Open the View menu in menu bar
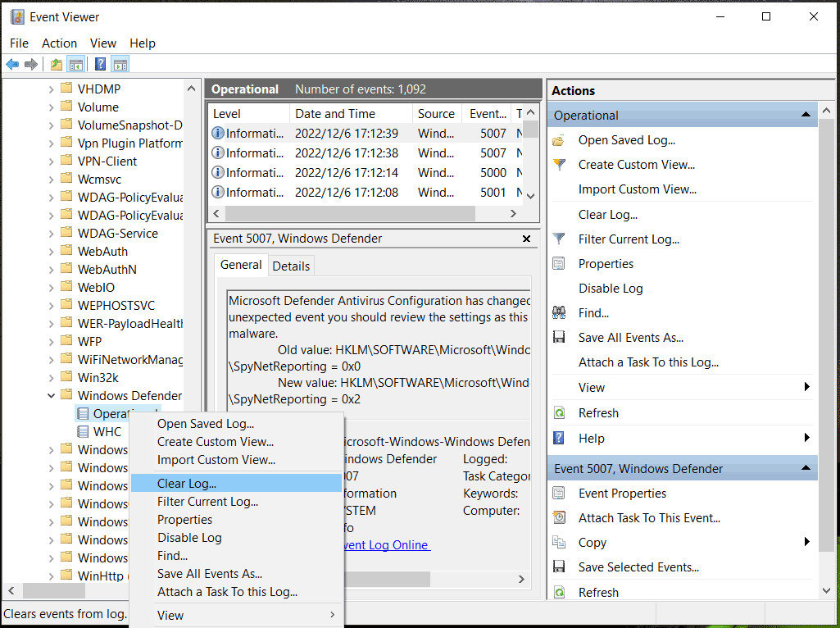 pyautogui.click(x=103, y=43)
